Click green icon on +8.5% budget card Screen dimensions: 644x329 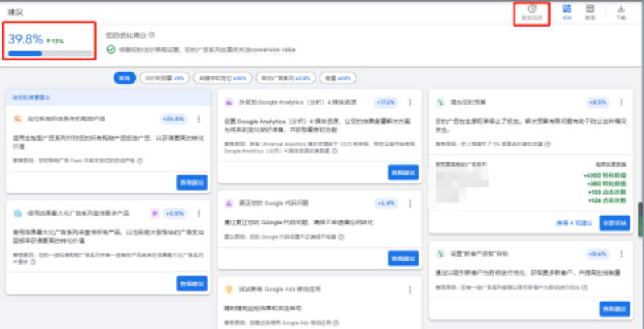(440, 102)
